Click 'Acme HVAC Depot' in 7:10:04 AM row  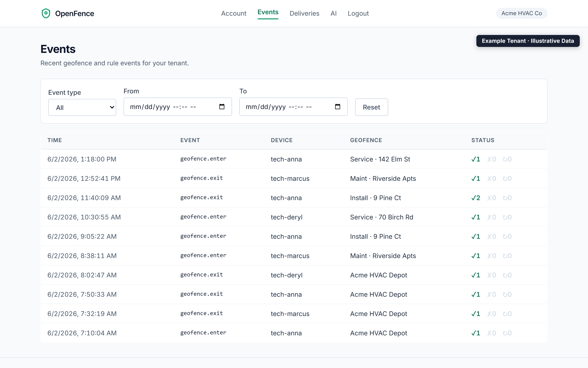[379, 333]
